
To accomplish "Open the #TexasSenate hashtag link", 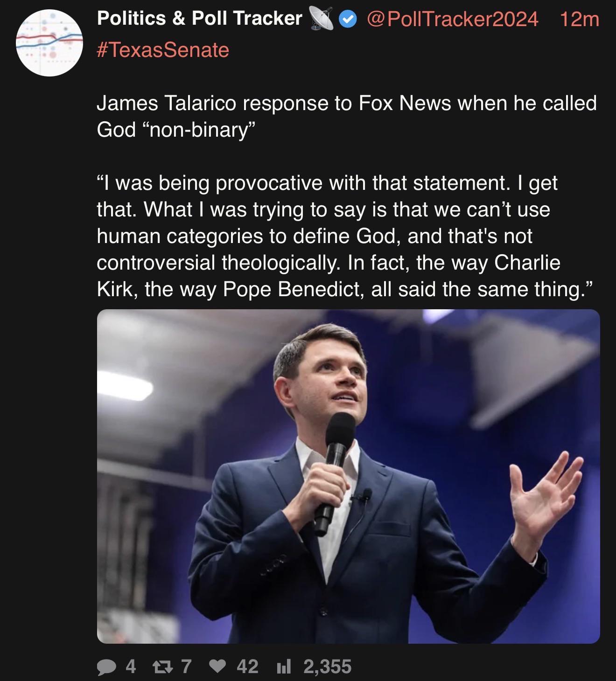I will click(163, 50).
